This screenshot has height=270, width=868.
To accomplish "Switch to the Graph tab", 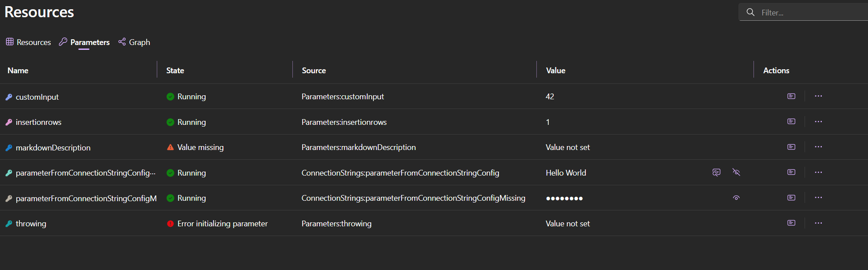I will click(x=134, y=42).
